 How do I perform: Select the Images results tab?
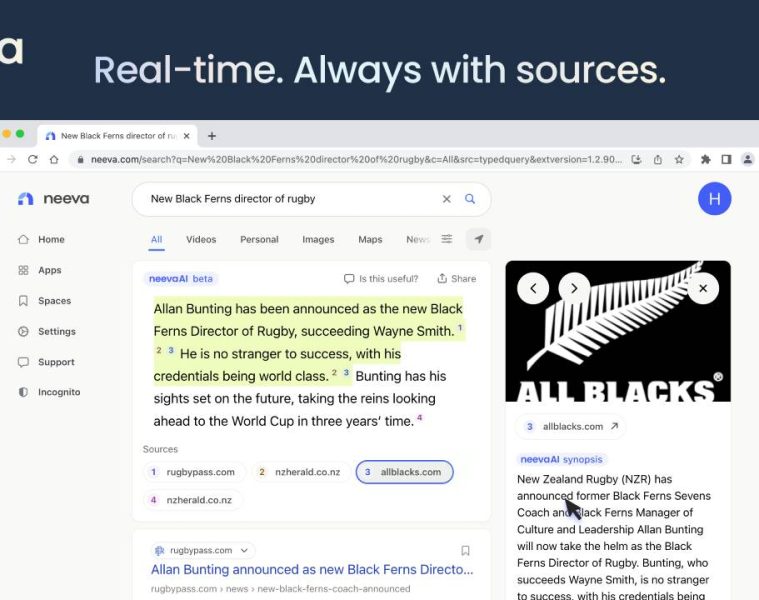(x=318, y=240)
